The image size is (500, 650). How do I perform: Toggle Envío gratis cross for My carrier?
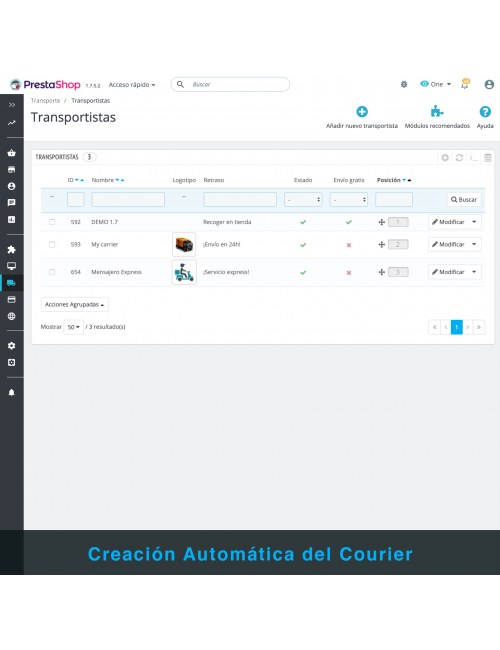pyautogui.click(x=349, y=245)
